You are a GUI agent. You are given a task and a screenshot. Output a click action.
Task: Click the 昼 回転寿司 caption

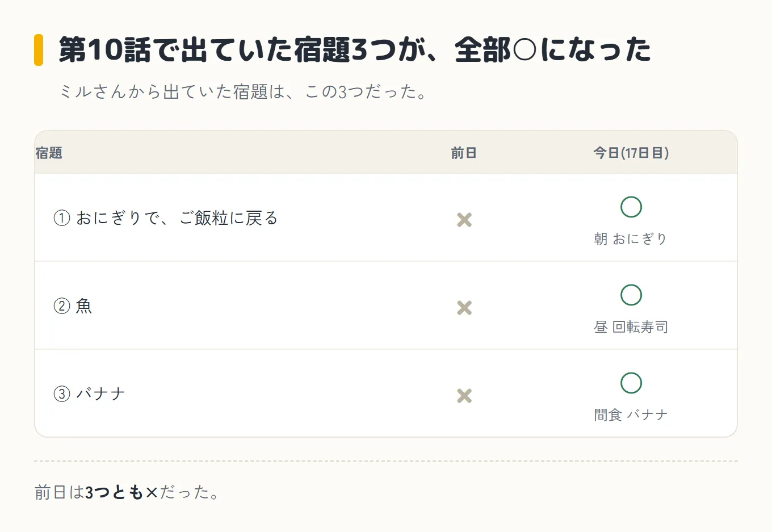631,327
